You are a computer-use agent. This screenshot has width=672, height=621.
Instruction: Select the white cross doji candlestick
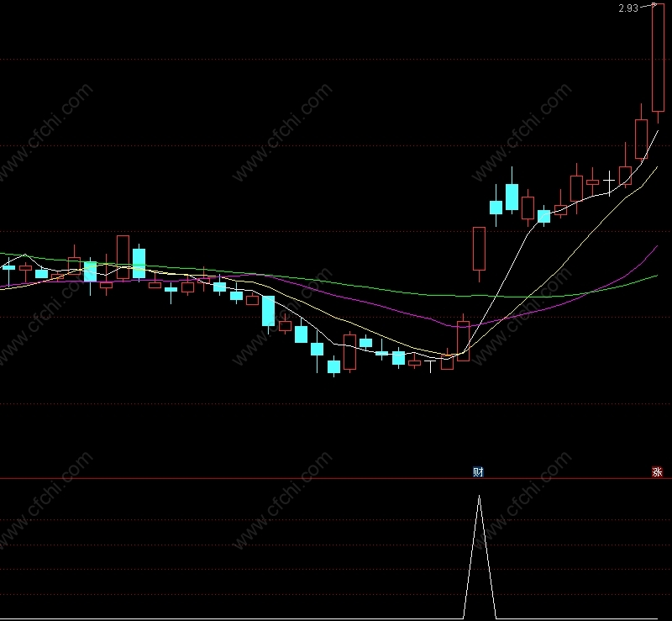(x=609, y=182)
